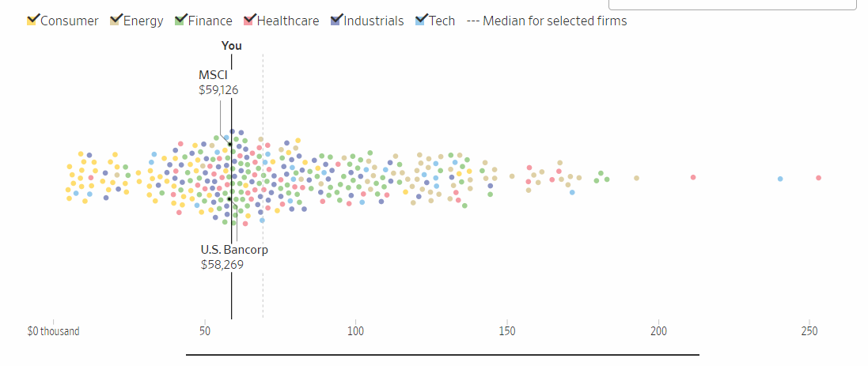
Task: Disable the Finance sector filter
Action: tap(180, 21)
